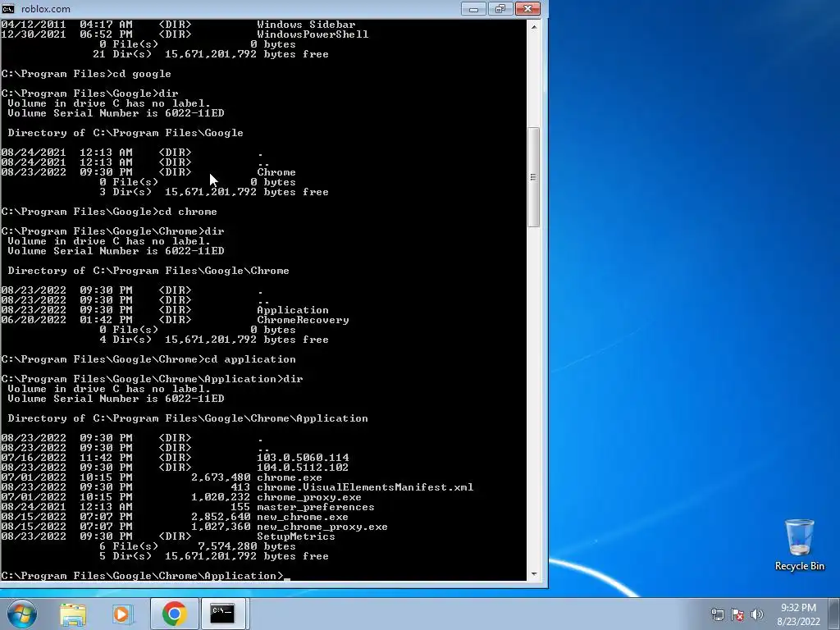Click the 2,852,640 file size value
The image size is (840, 630).
click(x=221, y=517)
